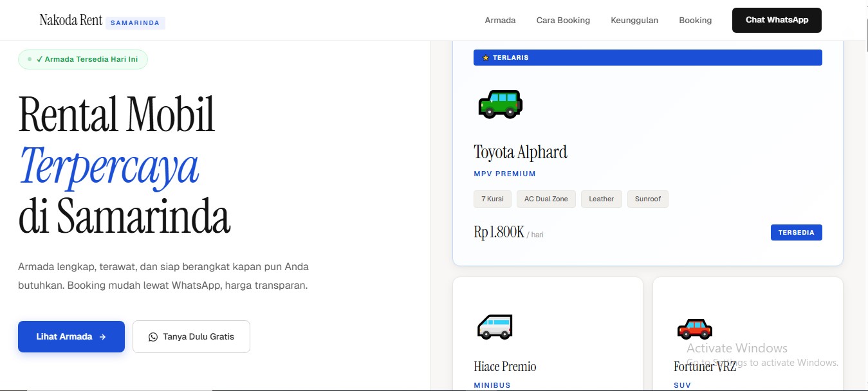Click the 7 Kursi tag
Screen dimensions: 868x391
pos(492,199)
